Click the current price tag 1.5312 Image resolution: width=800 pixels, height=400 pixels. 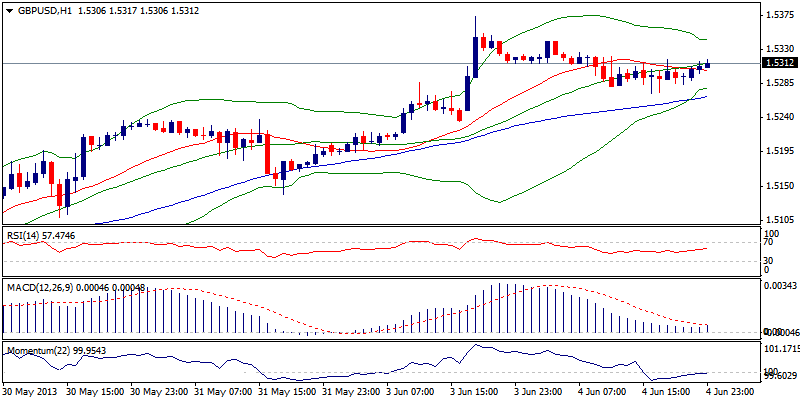click(x=778, y=63)
